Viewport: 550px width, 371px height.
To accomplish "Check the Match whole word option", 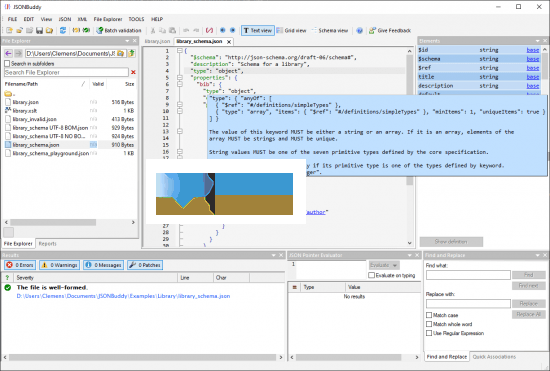I will pyautogui.click(x=429, y=324).
